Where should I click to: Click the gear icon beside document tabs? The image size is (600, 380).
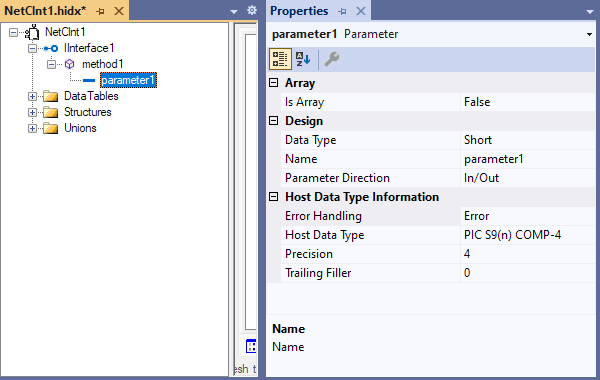tap(252, 10)
